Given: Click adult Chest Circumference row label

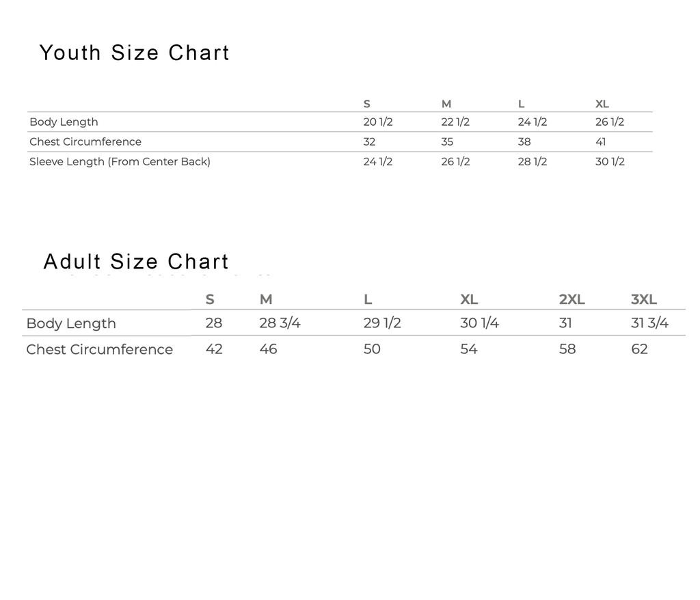Looking at the screenshot, I should click(x=100, y=349).
